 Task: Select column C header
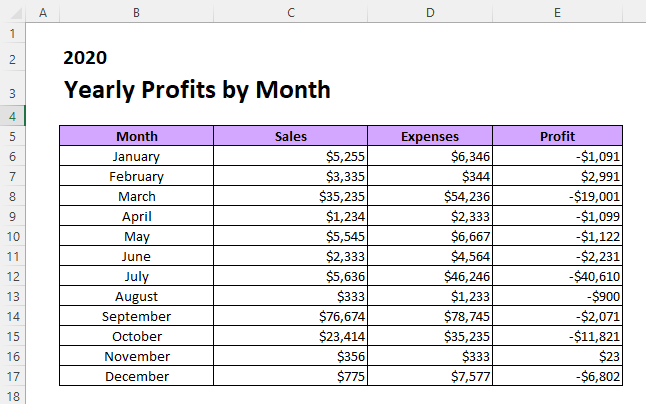point(290,13)
